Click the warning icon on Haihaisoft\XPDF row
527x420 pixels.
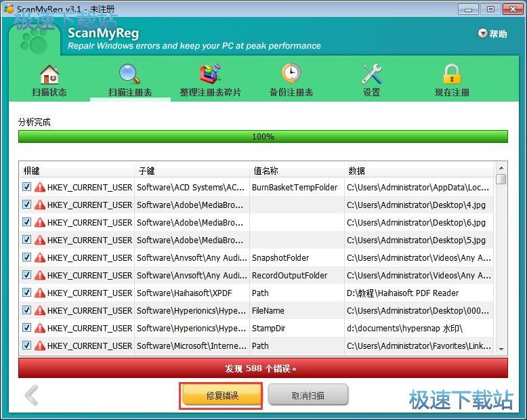coord(40,293)
